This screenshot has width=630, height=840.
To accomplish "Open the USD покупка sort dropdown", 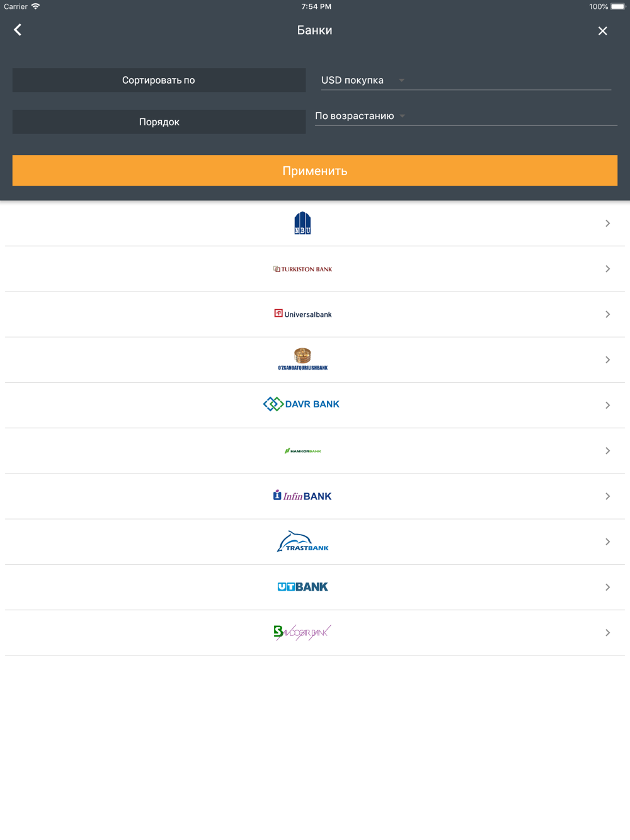I will 466,80.
